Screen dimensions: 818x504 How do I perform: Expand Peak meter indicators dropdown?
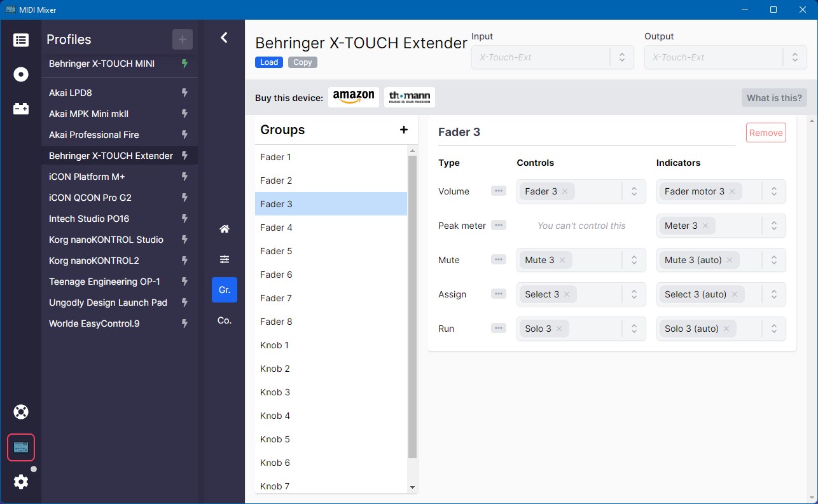click(774, 226)
